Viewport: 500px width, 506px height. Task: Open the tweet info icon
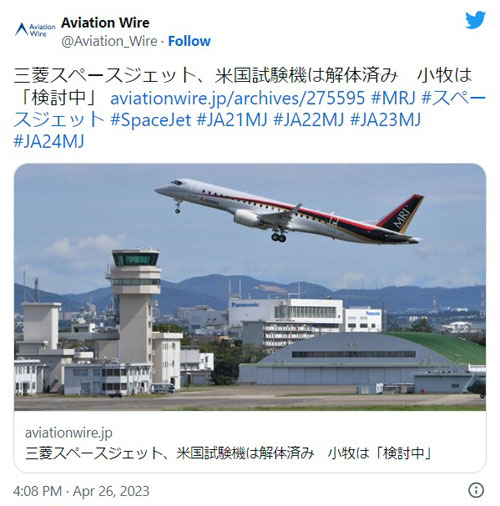pyautogui.click(x=476, y=490)
